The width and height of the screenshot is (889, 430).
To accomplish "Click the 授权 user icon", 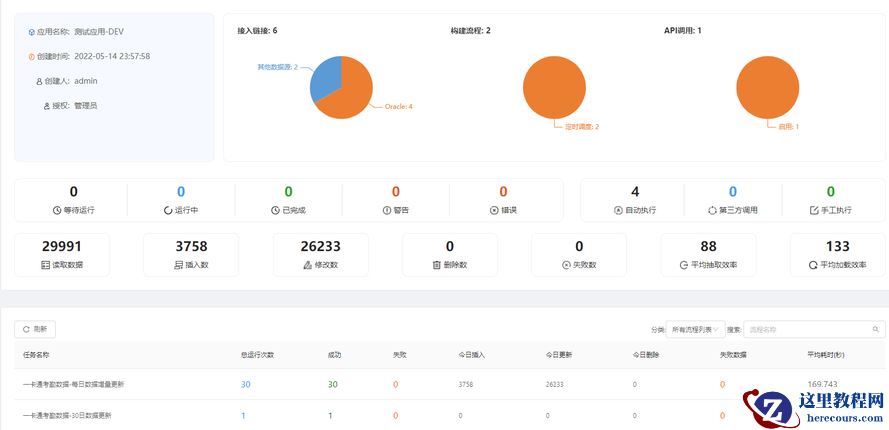I will pos(47,106).
